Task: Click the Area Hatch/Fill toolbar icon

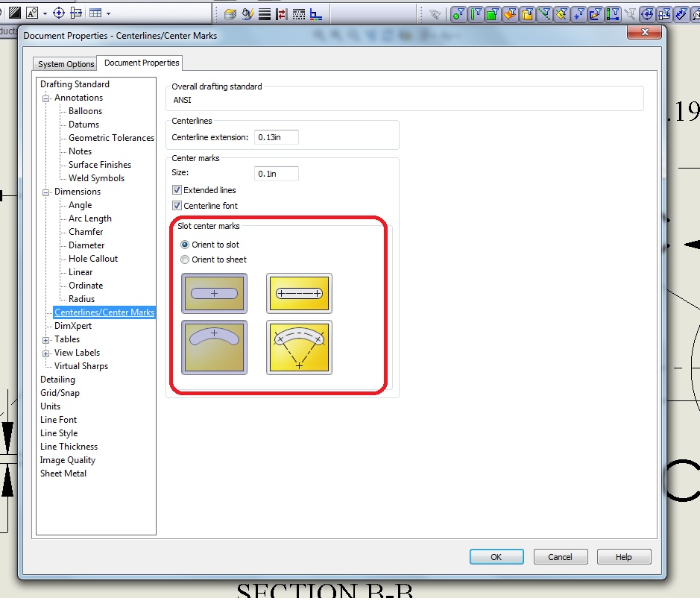Action: tap(15, 13)
